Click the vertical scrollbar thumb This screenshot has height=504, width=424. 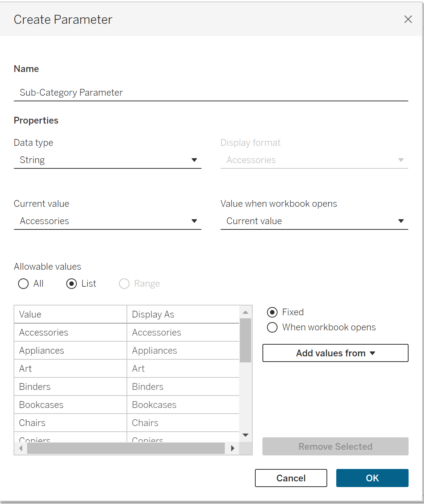(x=246, y=341)
